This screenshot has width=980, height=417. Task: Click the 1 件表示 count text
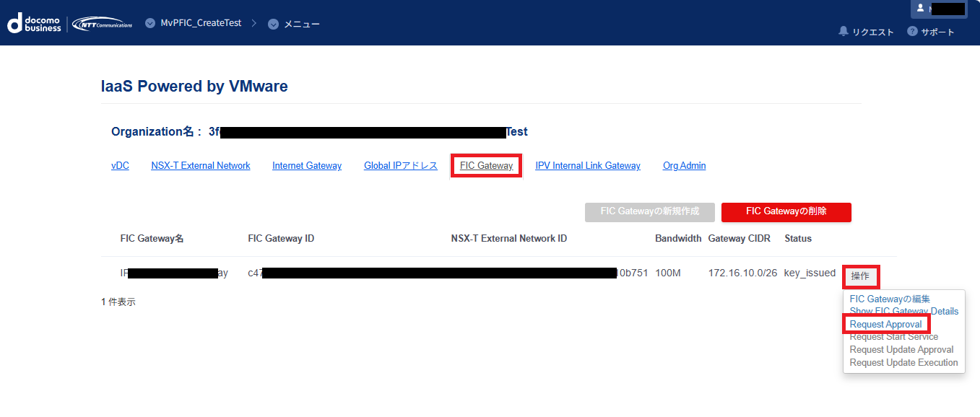pyautogui.click(x=118, y=302)
